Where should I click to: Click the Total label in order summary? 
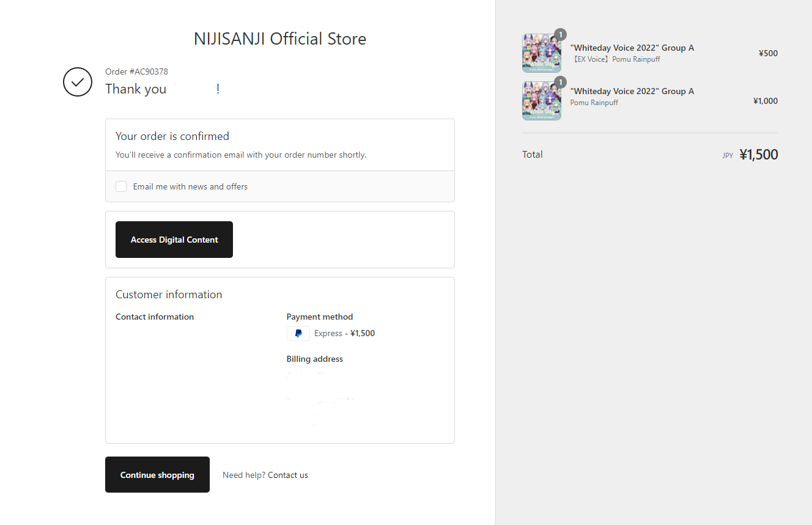[533, 154]
